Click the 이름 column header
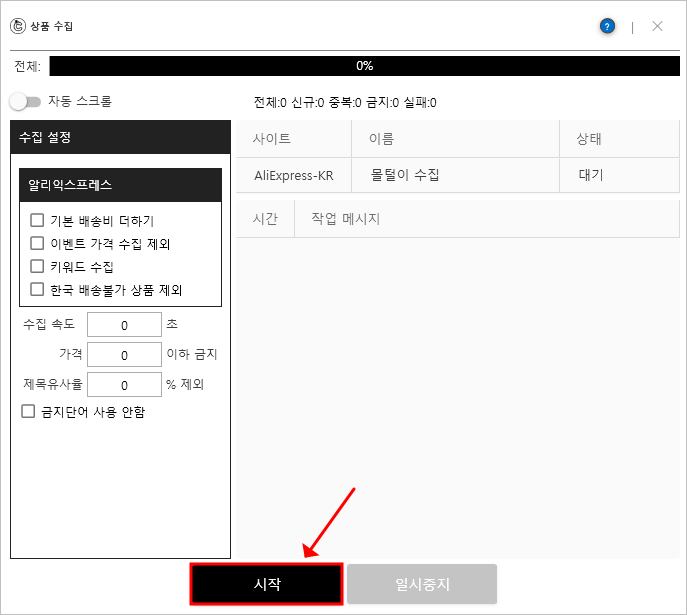This screenshot has width=687, height=615. point(455,139)
